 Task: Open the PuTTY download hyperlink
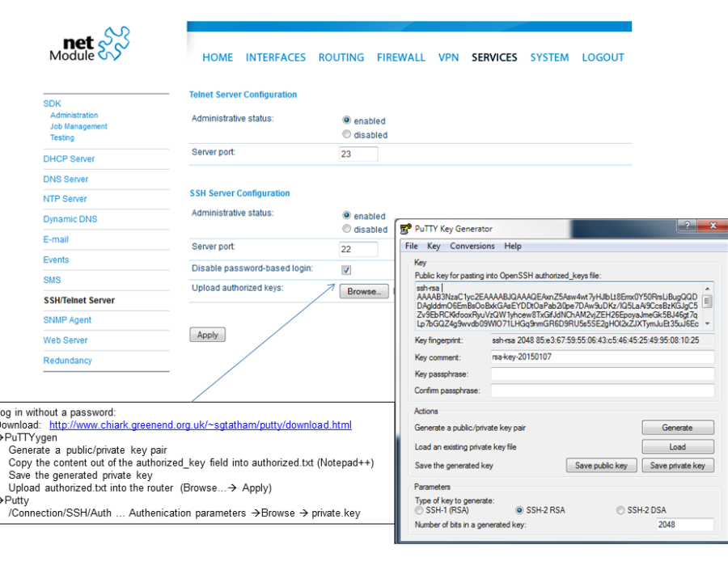point(201,425)
